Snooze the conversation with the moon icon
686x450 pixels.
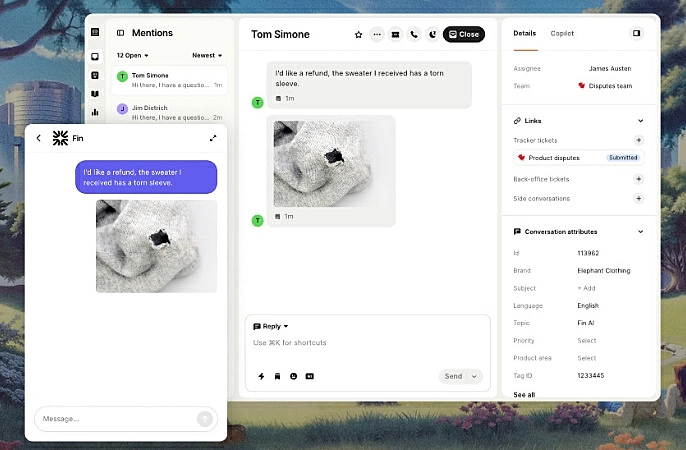[431, 34]
